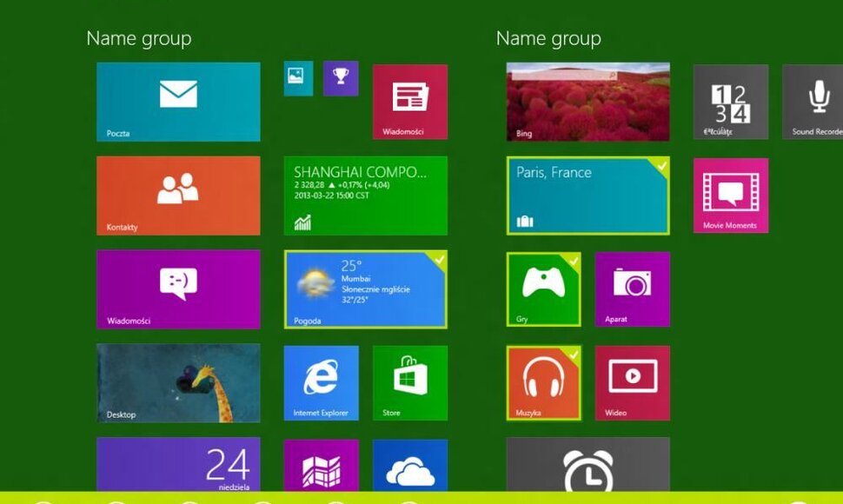The height and width of the screenshot is (504, 843).
Task: Uncheck the selected Gry games tile
Action: 543,289
